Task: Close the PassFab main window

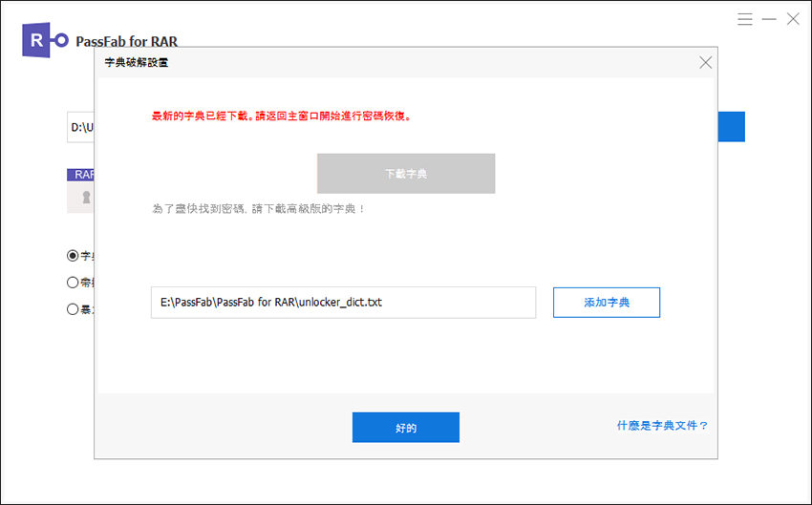Action: click(793, 20)
